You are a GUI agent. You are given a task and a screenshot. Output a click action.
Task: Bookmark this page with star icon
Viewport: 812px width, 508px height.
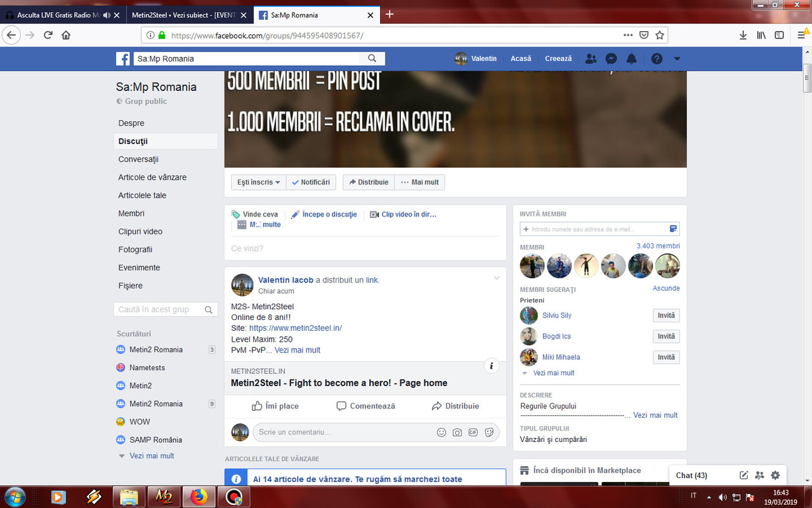pyautogui.click(x=660, y=35)
